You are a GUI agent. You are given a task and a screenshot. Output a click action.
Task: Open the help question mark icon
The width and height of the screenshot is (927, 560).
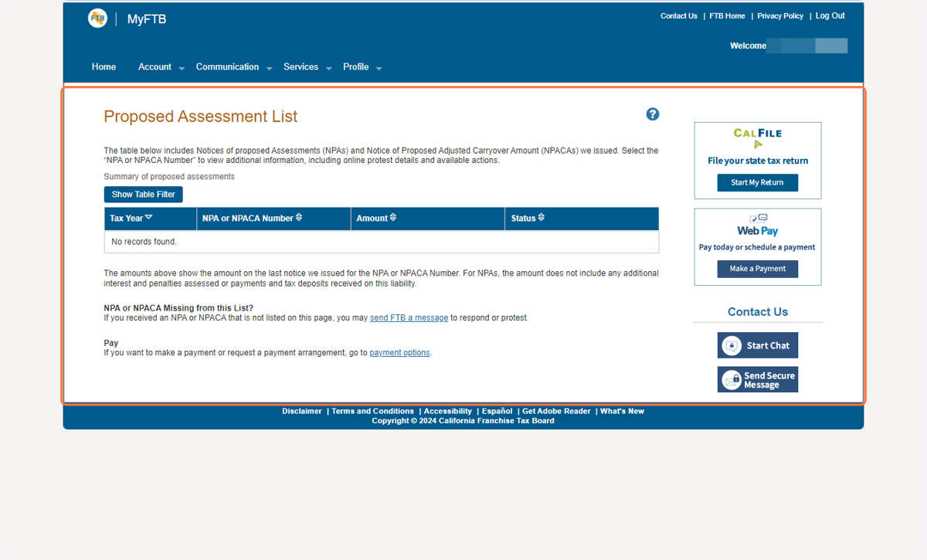click(x=653, y=114)
